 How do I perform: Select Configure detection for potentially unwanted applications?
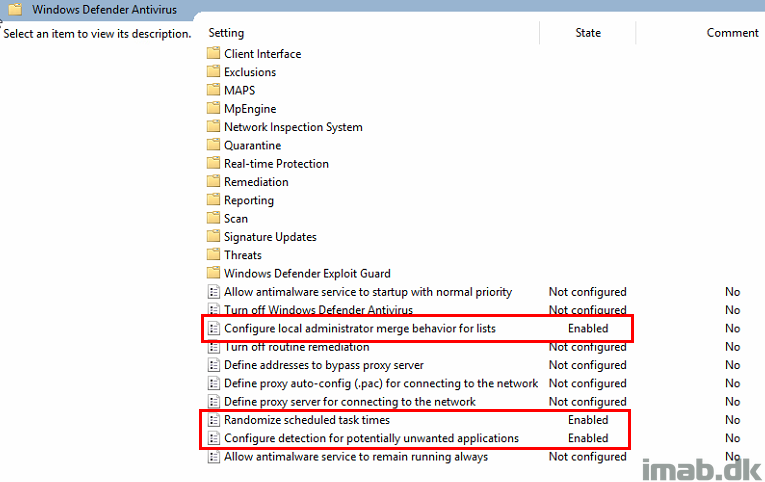click(371, 438)
